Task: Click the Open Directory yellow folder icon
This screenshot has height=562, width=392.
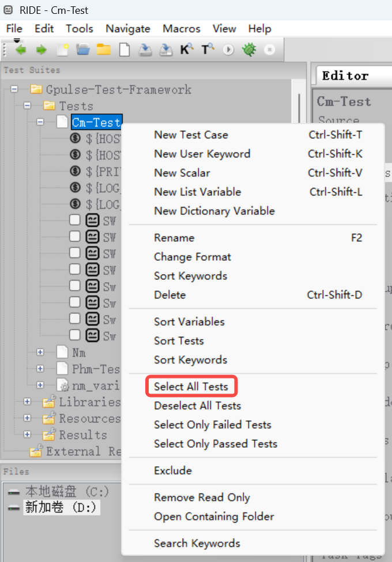Action: click(x=104, y=50)
